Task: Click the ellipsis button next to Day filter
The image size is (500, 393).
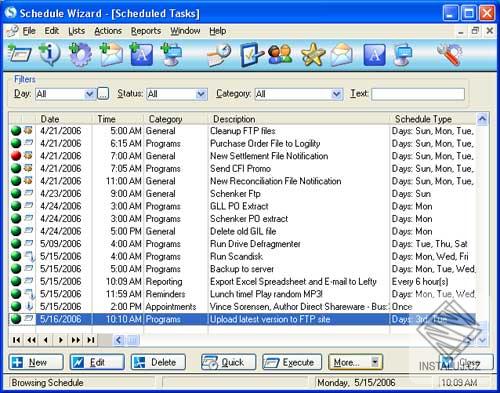Action: 103,94
